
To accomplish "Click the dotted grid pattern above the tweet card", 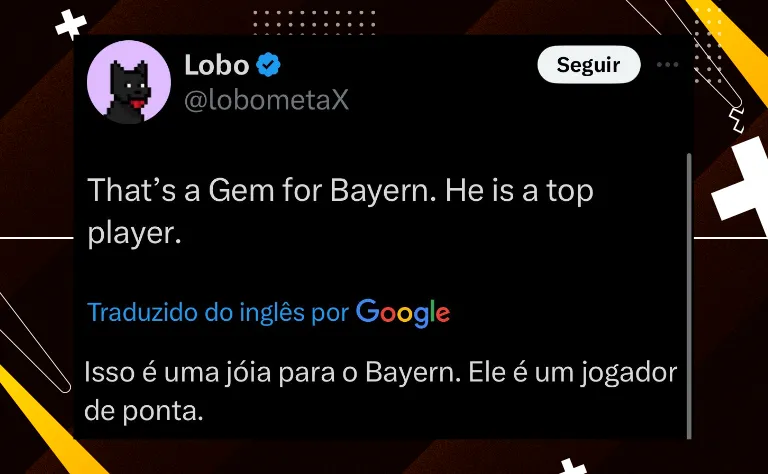I will click(313, 22).
